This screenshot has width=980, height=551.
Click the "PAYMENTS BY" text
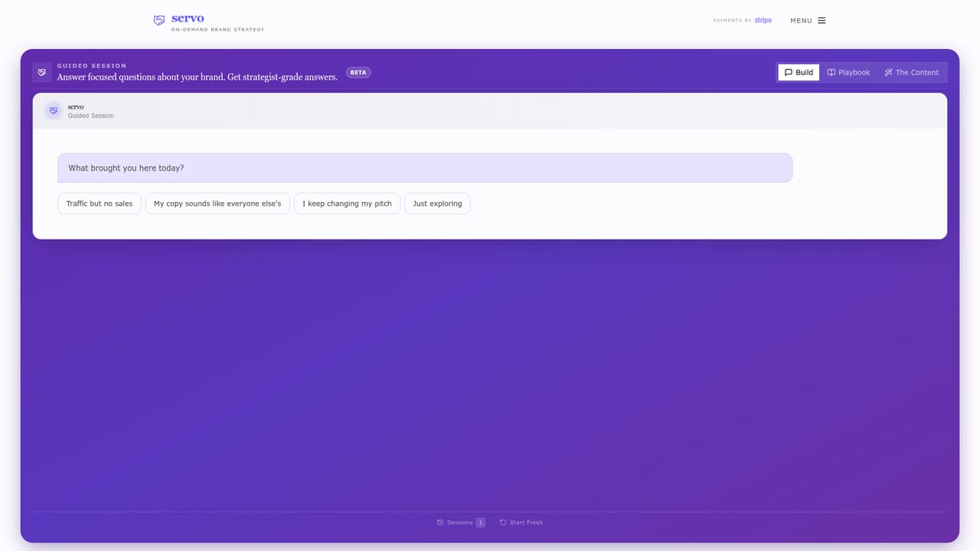[x=732, y=21]
